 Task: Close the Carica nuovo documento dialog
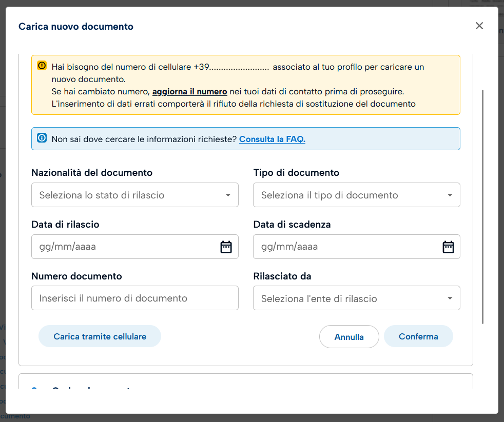pyautogui.click(x=479, y=26)
